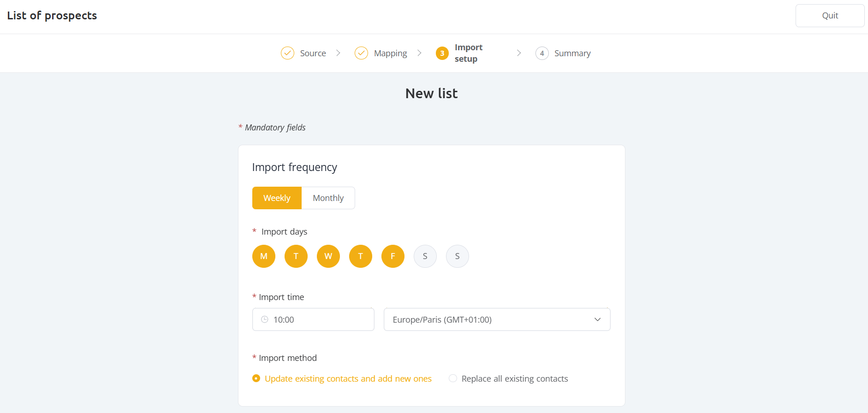Click the Source step checkmark icon
Screen dimensions: 868x413
287,53
